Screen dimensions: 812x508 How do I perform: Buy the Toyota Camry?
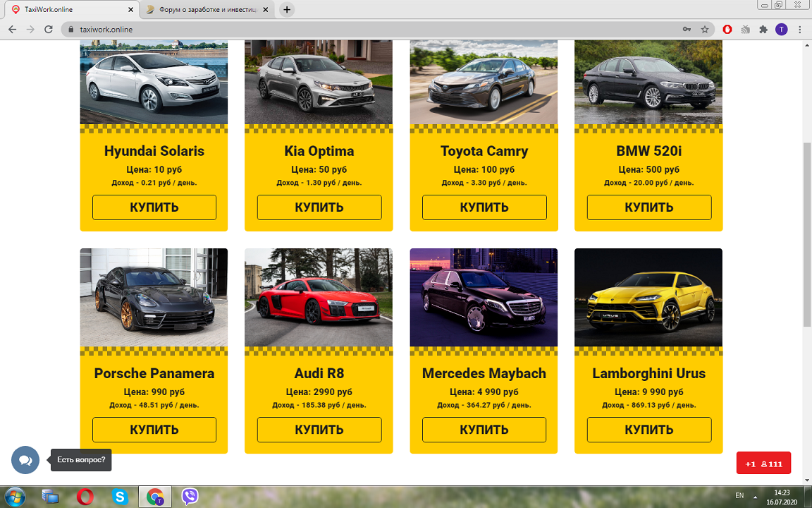484,207
